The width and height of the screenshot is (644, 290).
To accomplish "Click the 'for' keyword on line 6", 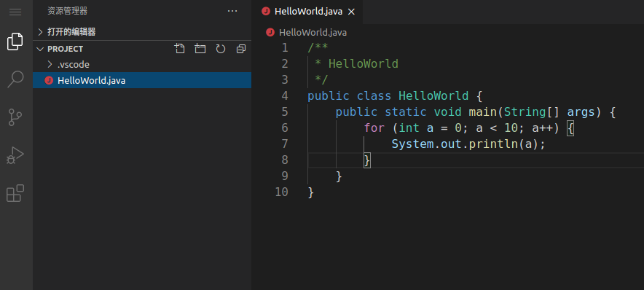I will [x=374, y=128].
